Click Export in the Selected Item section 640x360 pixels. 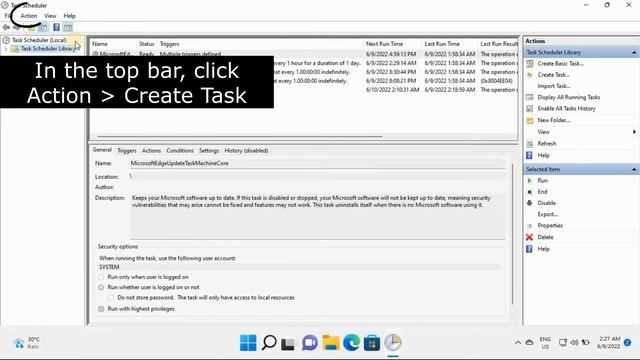click(547, 214)
